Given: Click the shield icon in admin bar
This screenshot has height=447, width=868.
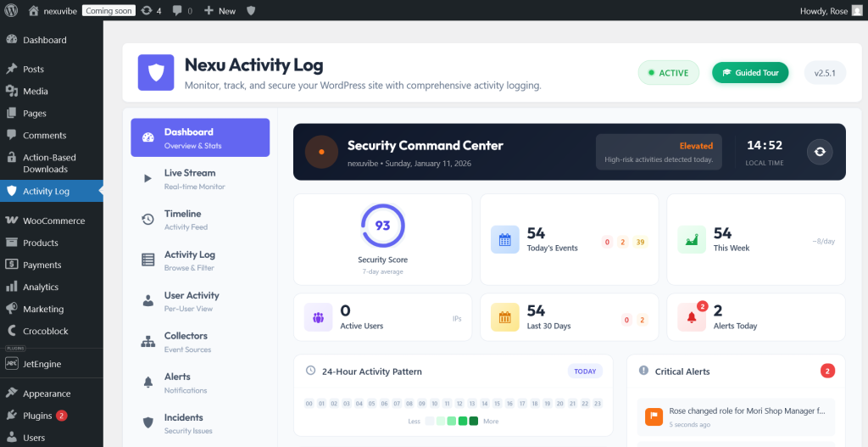Looking at the screenshot, I should [x=251, y=10].
